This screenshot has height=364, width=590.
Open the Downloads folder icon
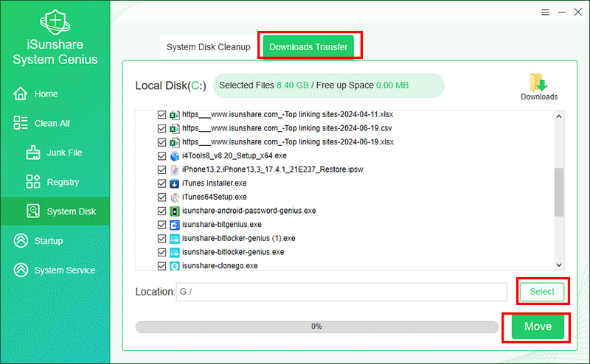point(538,83)
